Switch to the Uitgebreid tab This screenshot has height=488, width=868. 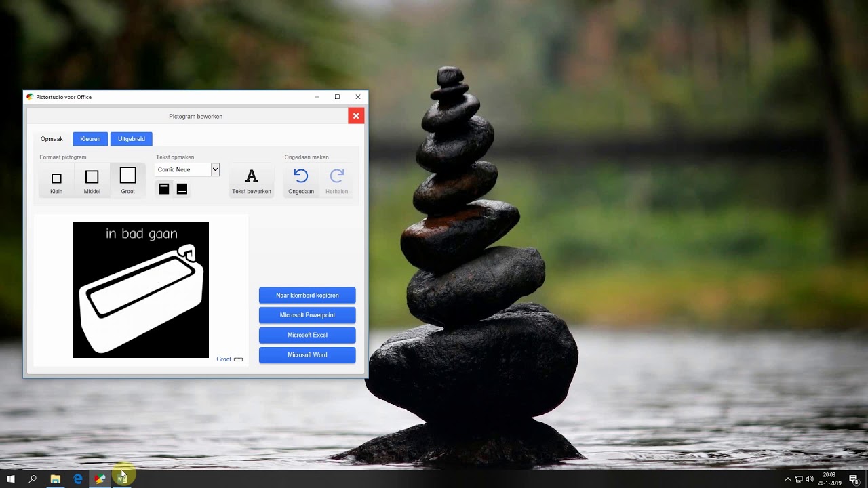(132, 139)
